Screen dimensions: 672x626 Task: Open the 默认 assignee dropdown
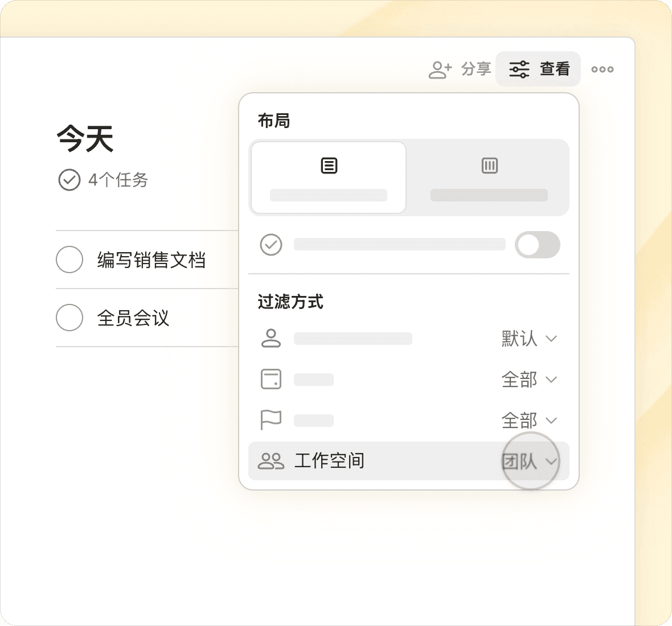point(528,339)
